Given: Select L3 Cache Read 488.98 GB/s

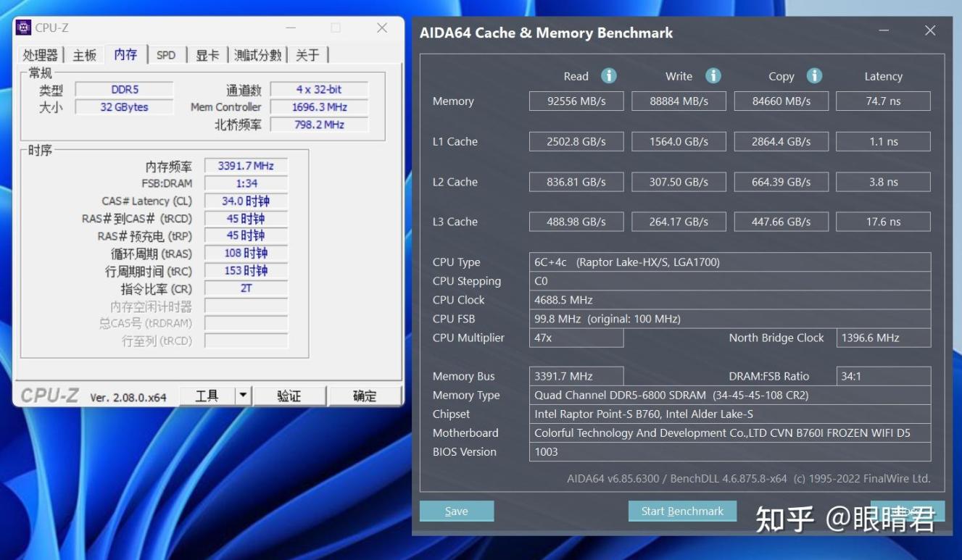Looking at the screenshot, I should (576, 222).
